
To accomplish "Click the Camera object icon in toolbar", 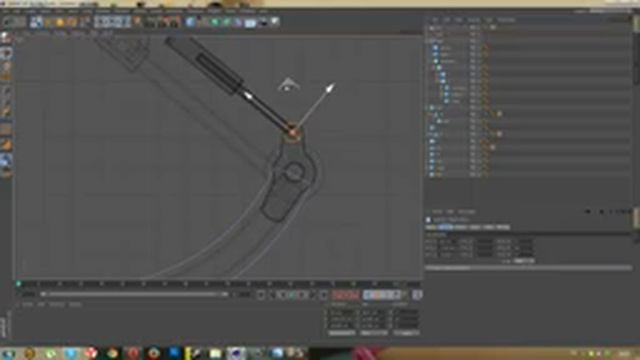I will [x=263, y=22].
